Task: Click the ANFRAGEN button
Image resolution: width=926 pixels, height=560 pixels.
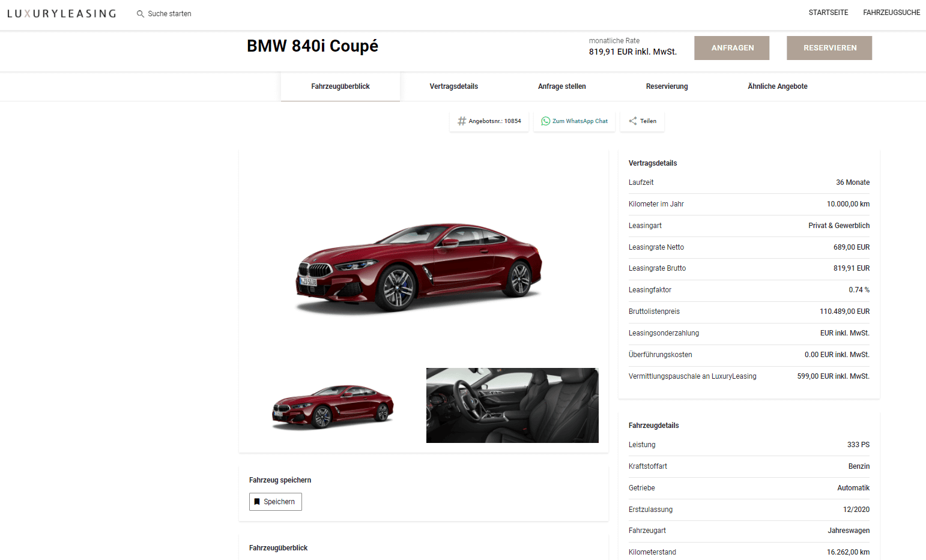Action: (x=731, y=48)
